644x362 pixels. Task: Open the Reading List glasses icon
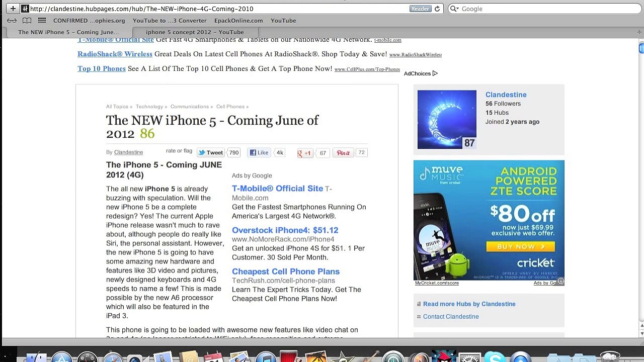point(12,21)
